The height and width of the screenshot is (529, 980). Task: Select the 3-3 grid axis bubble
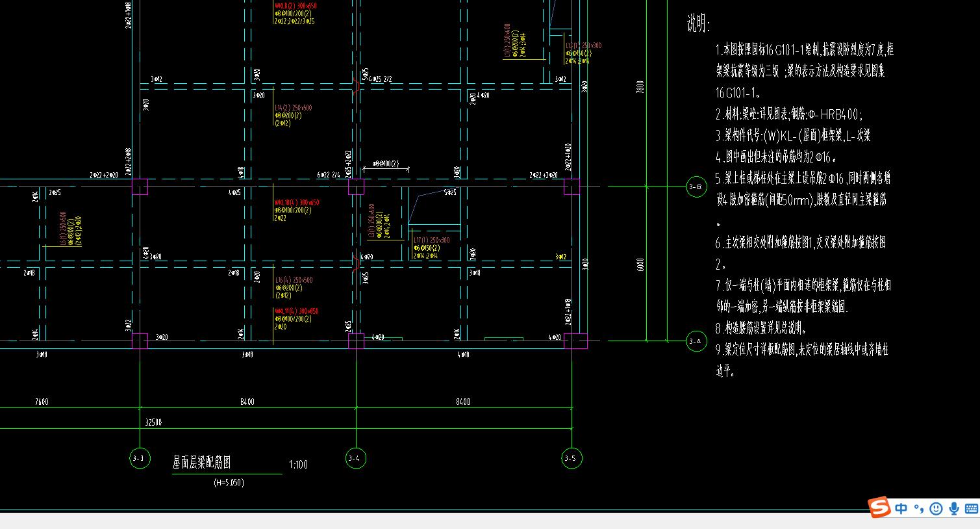coord(140,458)
